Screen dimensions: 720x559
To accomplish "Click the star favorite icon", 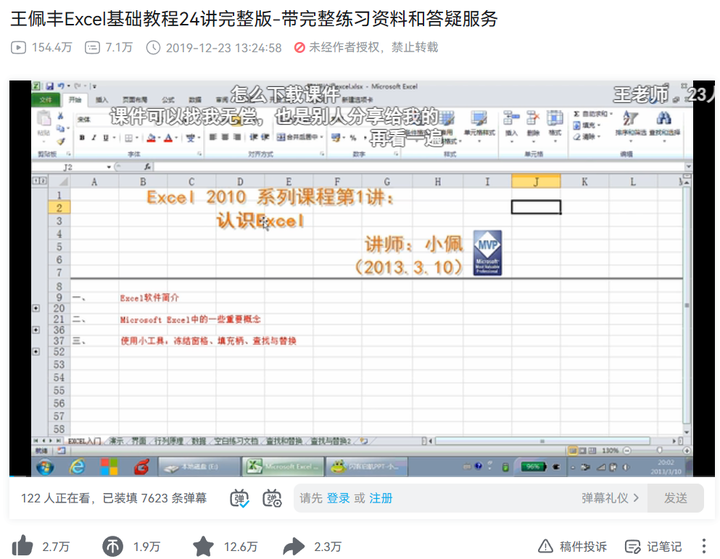I will click(x=203, y=546).
